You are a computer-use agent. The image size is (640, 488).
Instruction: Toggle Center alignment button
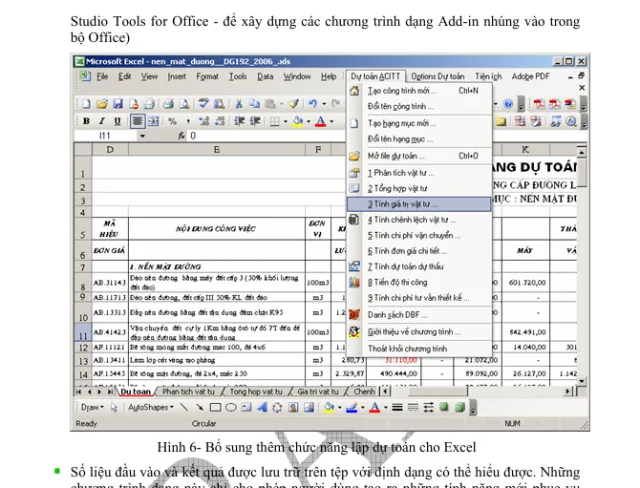click(x=137, y=121)
